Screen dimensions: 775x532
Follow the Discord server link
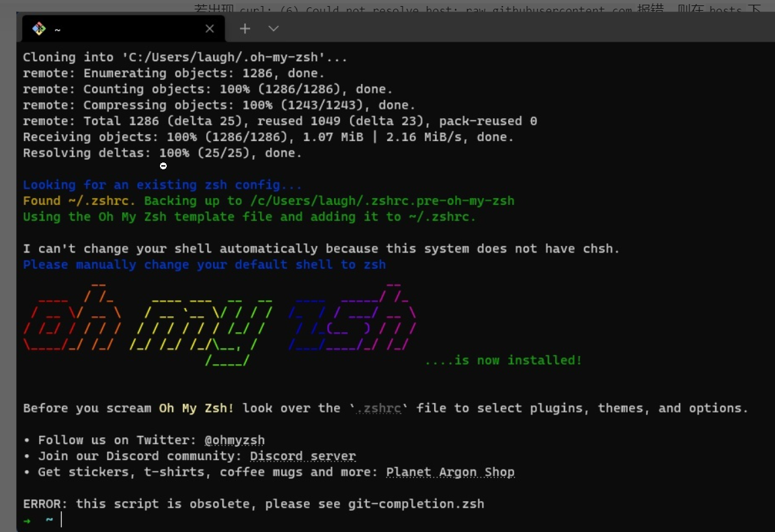[302, 457]
